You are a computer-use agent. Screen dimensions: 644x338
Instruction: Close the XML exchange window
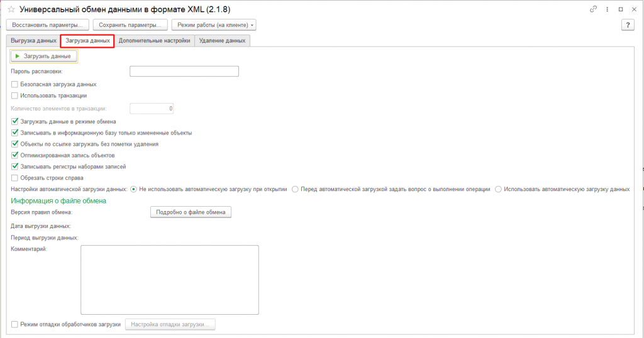(634, 9)
